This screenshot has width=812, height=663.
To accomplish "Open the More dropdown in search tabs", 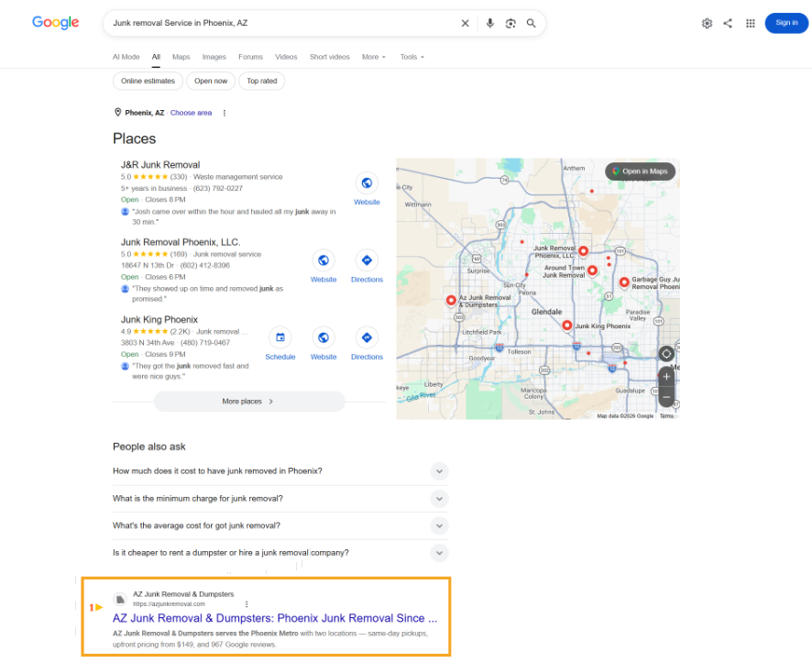I will coord(373,57).
